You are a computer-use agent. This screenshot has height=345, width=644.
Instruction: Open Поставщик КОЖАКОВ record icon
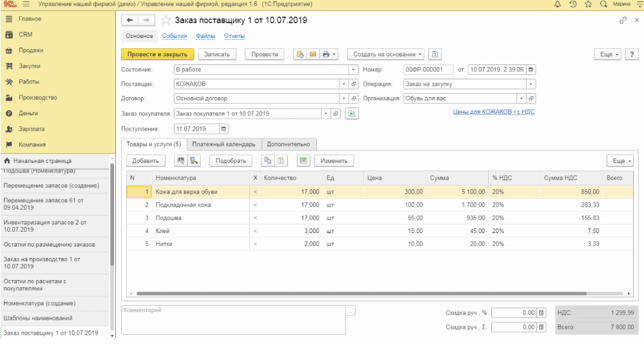[354, 84]
